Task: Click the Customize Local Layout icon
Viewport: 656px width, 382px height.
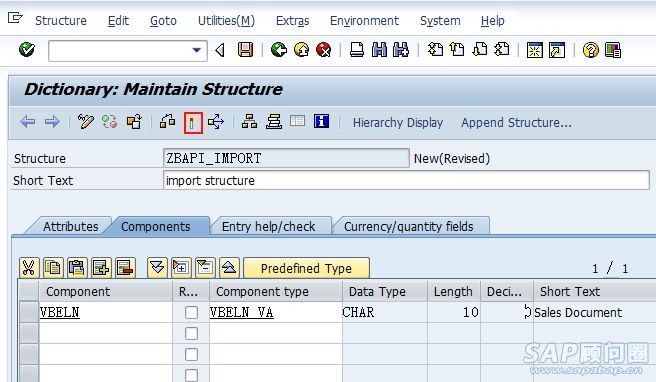Action: (613, 50)
